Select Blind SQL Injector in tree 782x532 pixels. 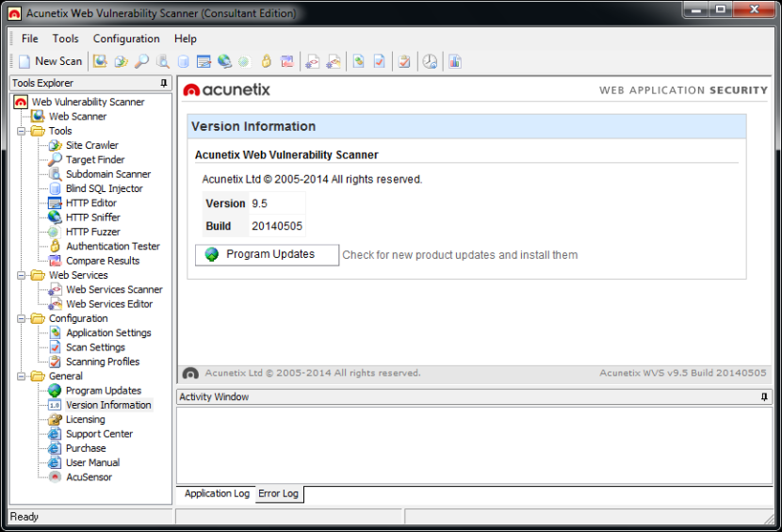(105, 188)
